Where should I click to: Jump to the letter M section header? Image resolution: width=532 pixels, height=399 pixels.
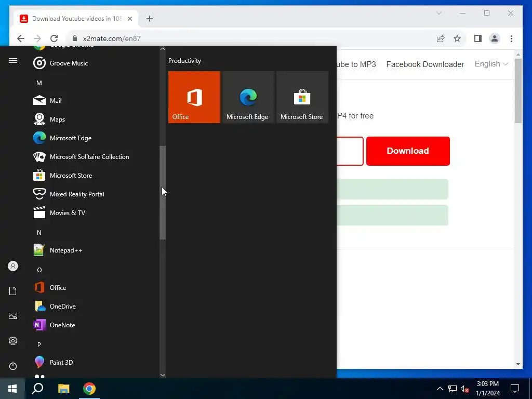39,83
